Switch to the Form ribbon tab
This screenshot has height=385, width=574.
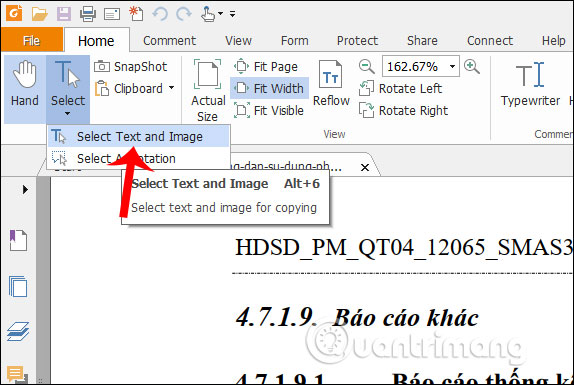295,40
